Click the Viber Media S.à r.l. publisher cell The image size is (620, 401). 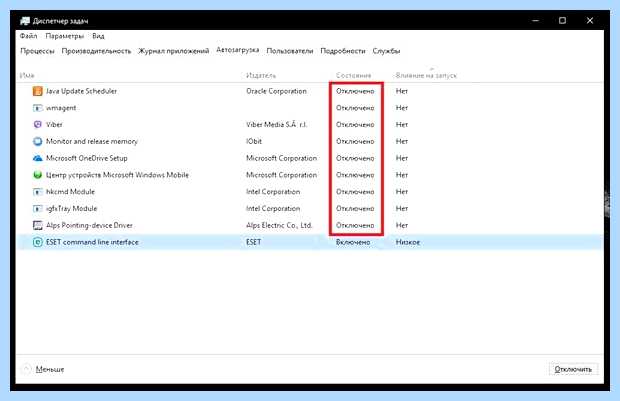[276, 125]
